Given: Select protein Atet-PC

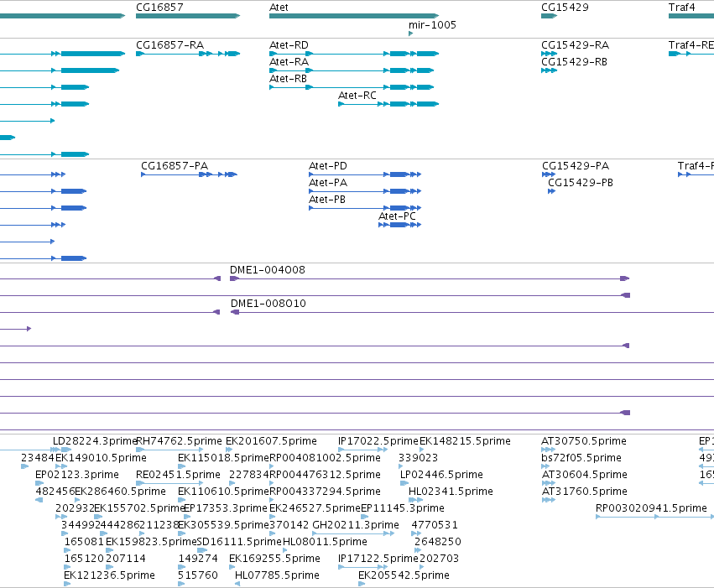Looking at the screenshot, I should coord(400,225).
